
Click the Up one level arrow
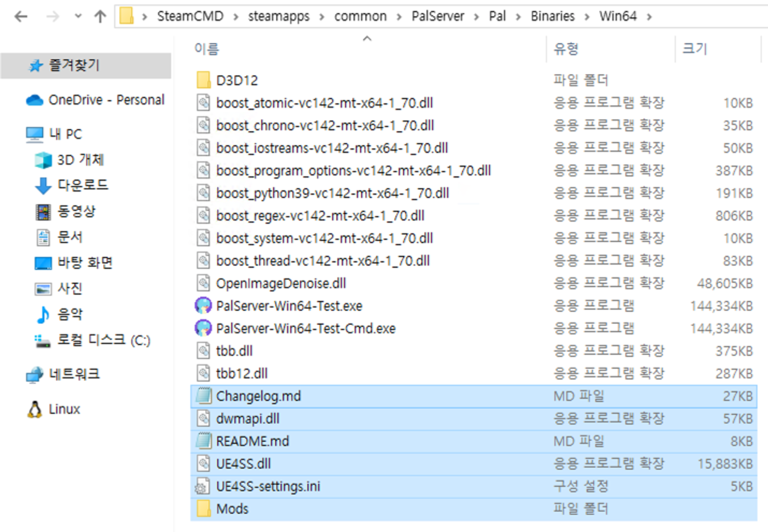[x=100, y=17]
